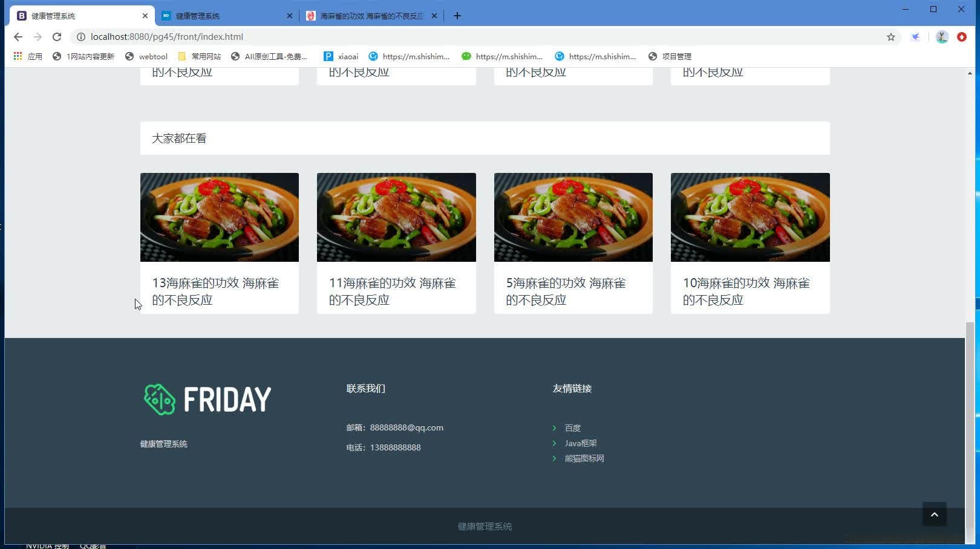Image resolution: width=980 pixels, height=549 pixels.
Task: Open the 13海麻雀的功效 article thumbnail
Action: click(220, 217)
